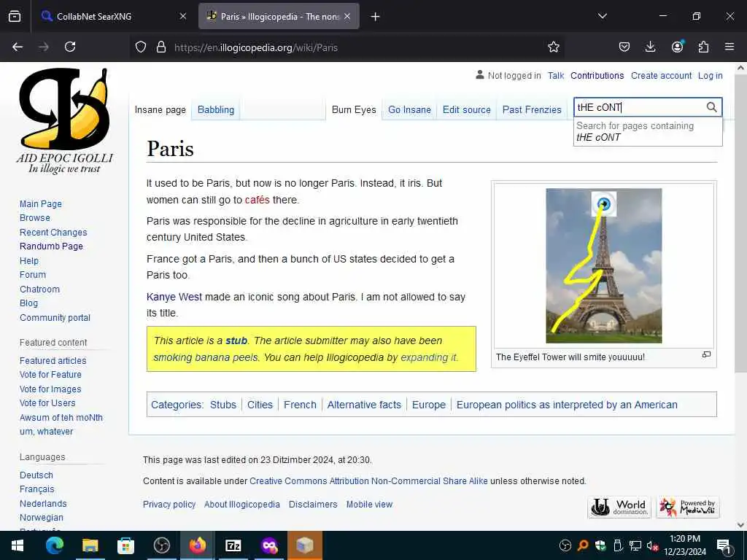The image size is (747, 560).
Task: Click the Create account link
Action: tap(661, 76)
